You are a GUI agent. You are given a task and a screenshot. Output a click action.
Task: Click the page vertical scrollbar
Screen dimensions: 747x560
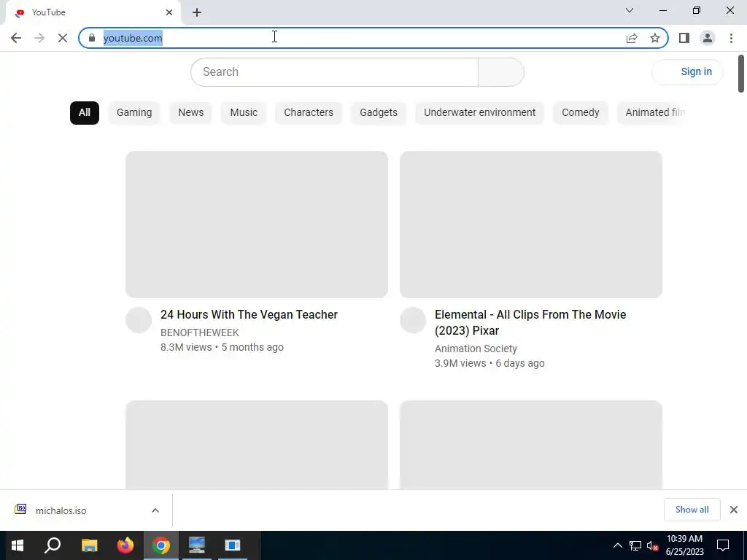point(741,74)
